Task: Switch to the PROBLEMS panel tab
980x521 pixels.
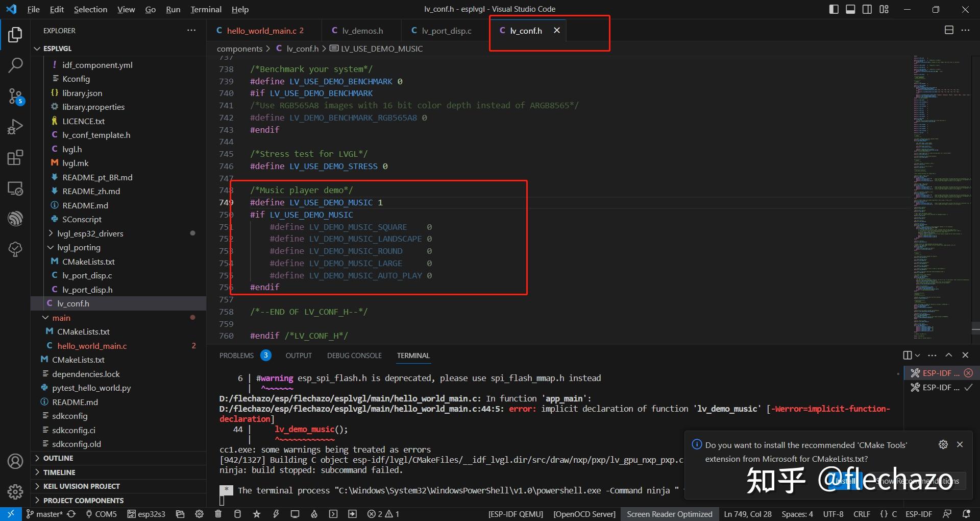Action: point(244,356)
